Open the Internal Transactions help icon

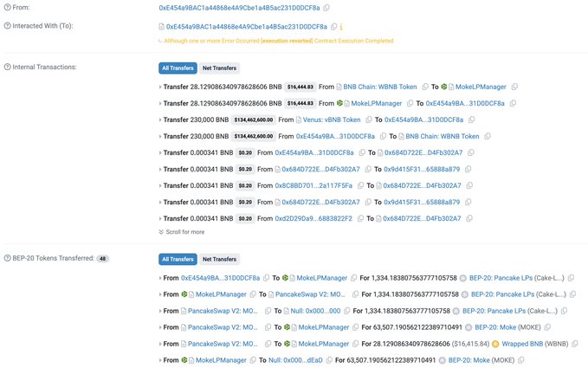pos(7,67)
